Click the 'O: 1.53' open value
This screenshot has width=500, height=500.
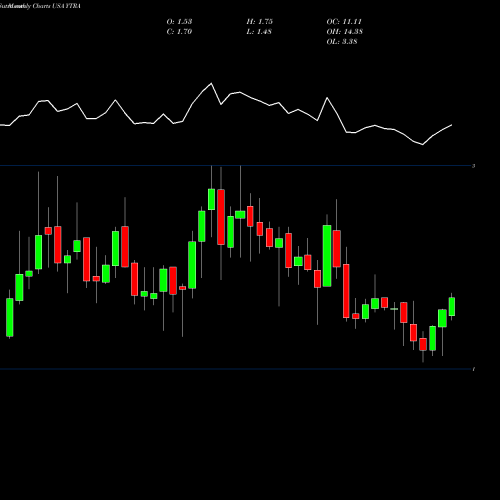(179, 22)
